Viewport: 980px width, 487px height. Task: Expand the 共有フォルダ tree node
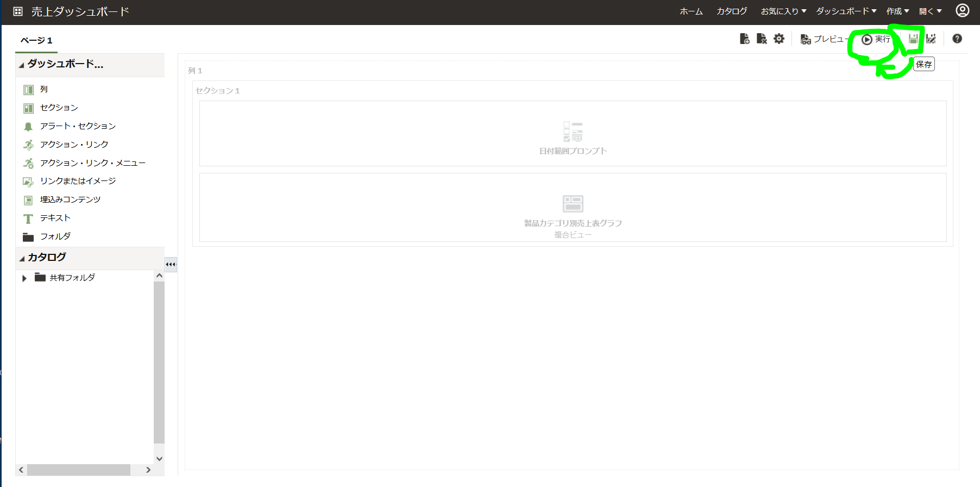point(24,278)
